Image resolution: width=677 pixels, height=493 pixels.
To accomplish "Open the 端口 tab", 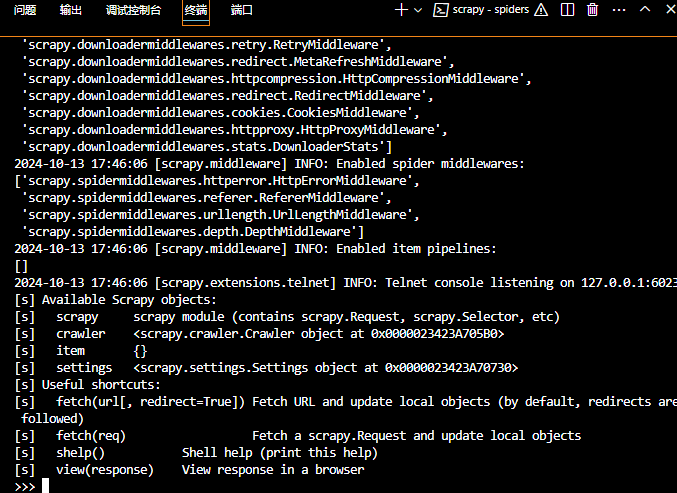I will coord(242,10).
